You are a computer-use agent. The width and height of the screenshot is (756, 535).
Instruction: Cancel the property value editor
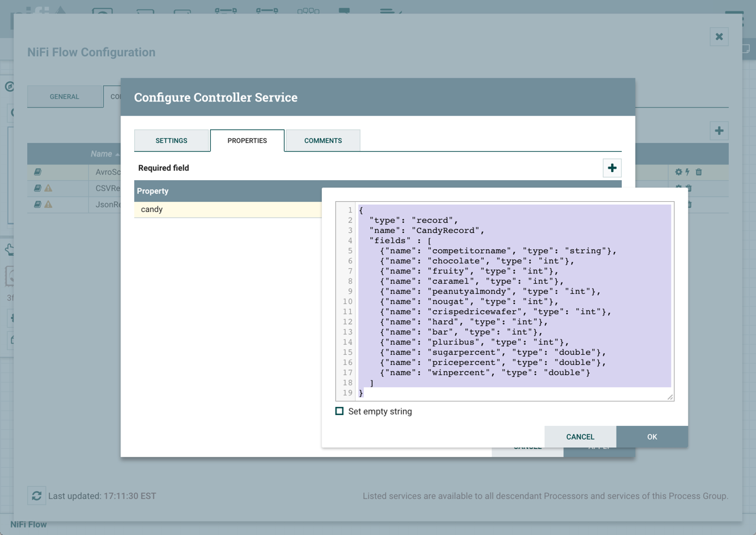coord(580,437)
